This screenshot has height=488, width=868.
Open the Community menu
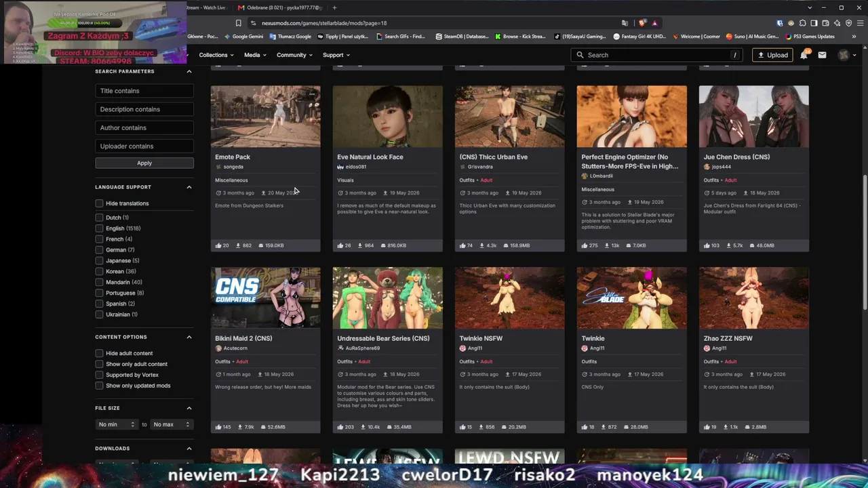point(294,55)
